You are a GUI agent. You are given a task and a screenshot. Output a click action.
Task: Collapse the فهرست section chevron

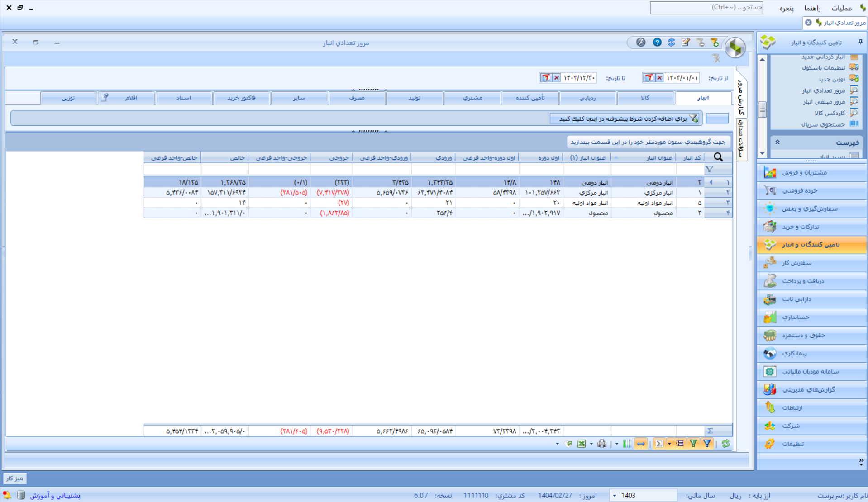[x=777, y=142]
